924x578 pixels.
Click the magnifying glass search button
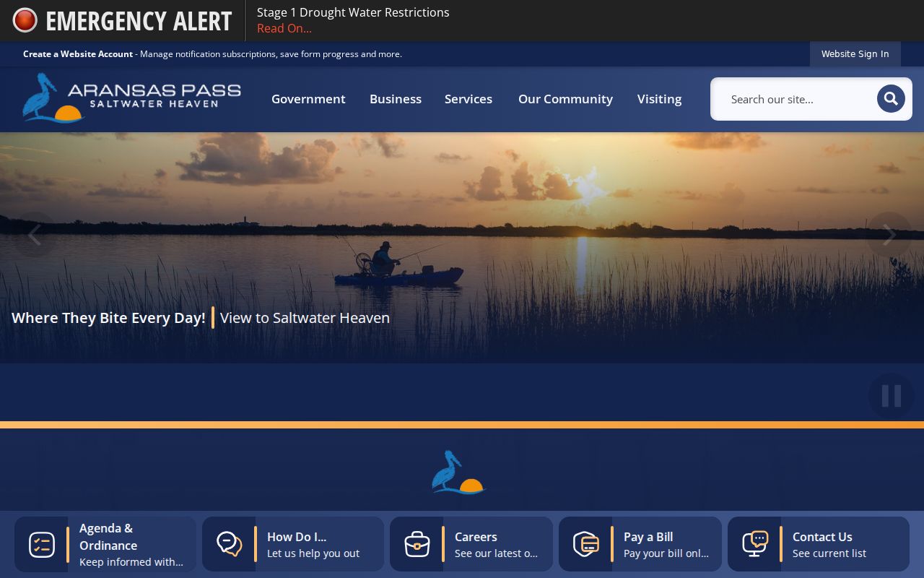point(891,99)
